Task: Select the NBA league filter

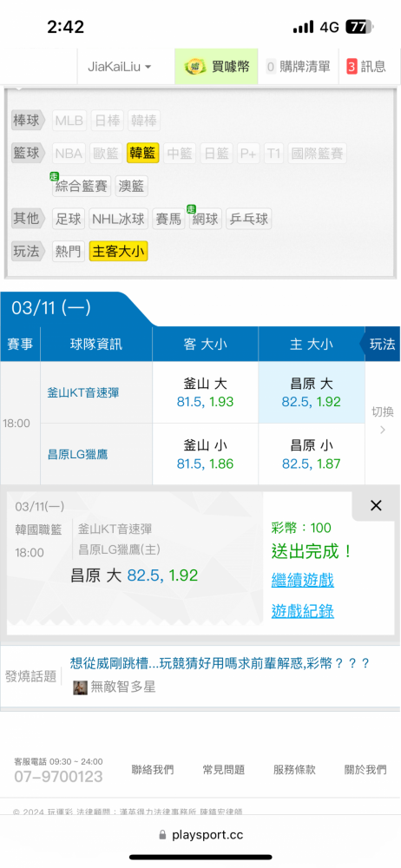Action: pyautogui.click(x=69, y=154)
